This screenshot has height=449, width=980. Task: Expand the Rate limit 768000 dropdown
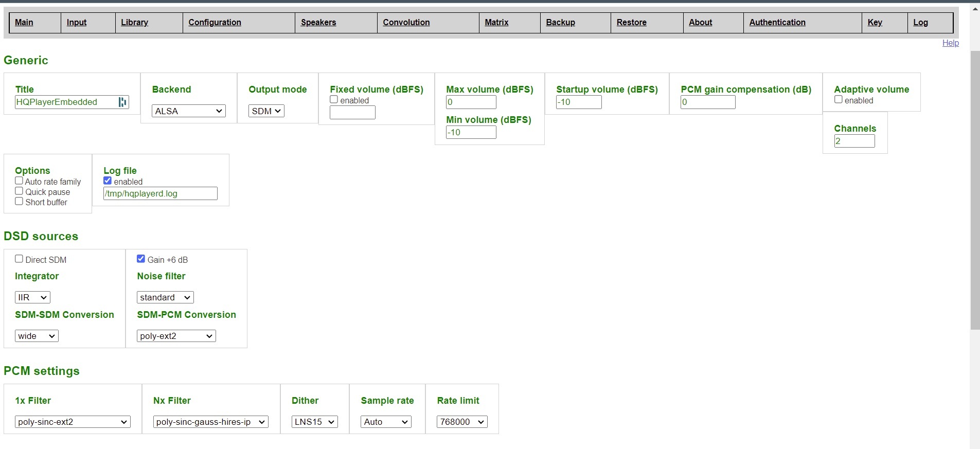pos(461,422)
